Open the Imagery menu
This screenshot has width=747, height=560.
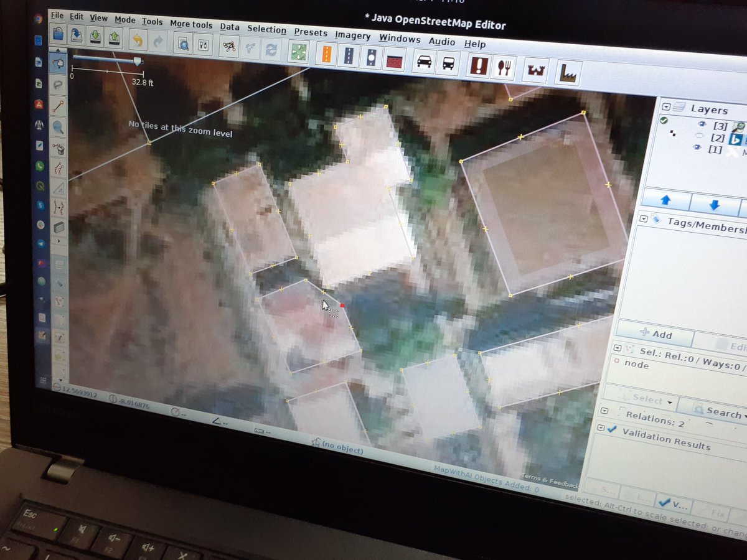(x=352, y=35)
